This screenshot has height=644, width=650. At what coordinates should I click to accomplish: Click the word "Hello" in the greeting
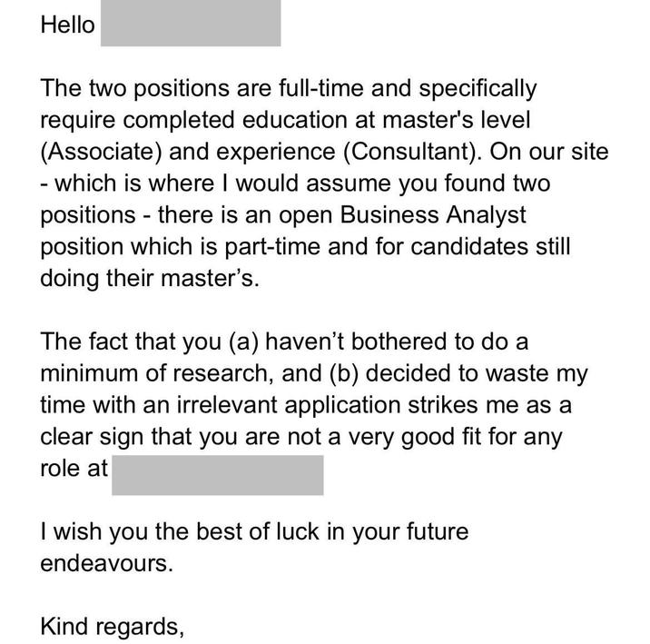pyautogui.click(x=67, y=25)
